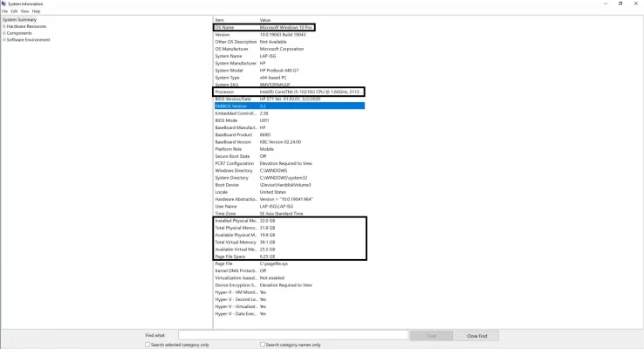644x349 pixels.
Task: Select the Processor row
Action: point(288,91)
